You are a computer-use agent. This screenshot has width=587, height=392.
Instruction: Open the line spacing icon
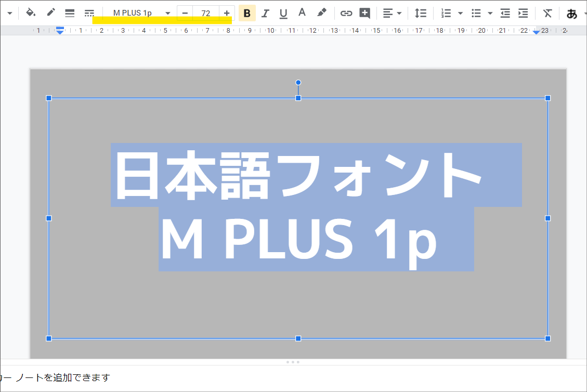pyautogui.click(x=421, y=14)
